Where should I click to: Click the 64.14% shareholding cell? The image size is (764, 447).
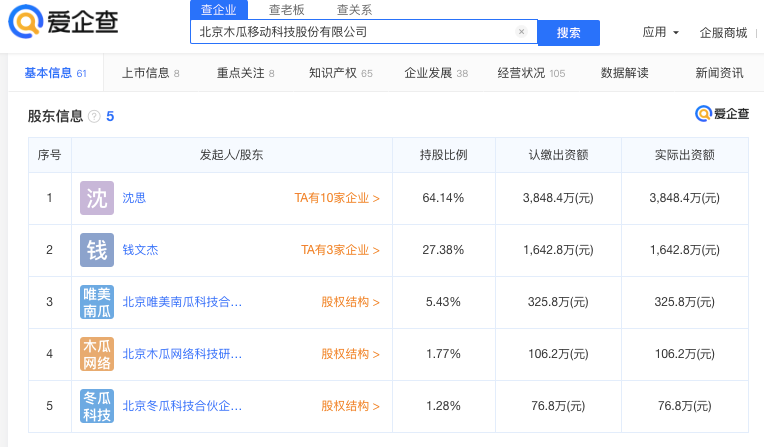point(443,198)
